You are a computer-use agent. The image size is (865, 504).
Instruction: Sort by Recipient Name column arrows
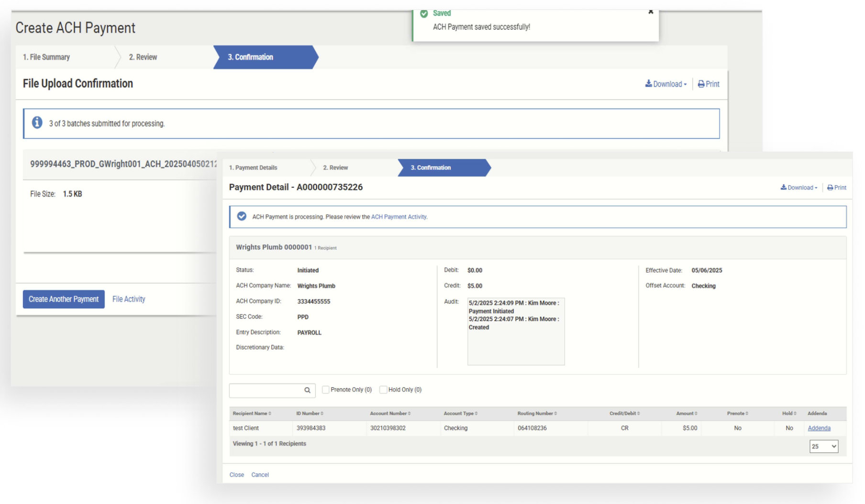[270, 414]
